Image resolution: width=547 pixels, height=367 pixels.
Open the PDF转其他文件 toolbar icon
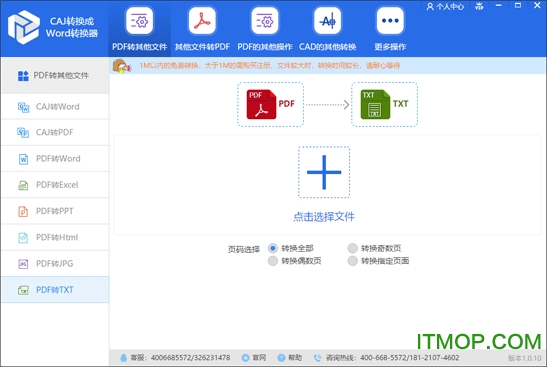[x=140, y=21]
